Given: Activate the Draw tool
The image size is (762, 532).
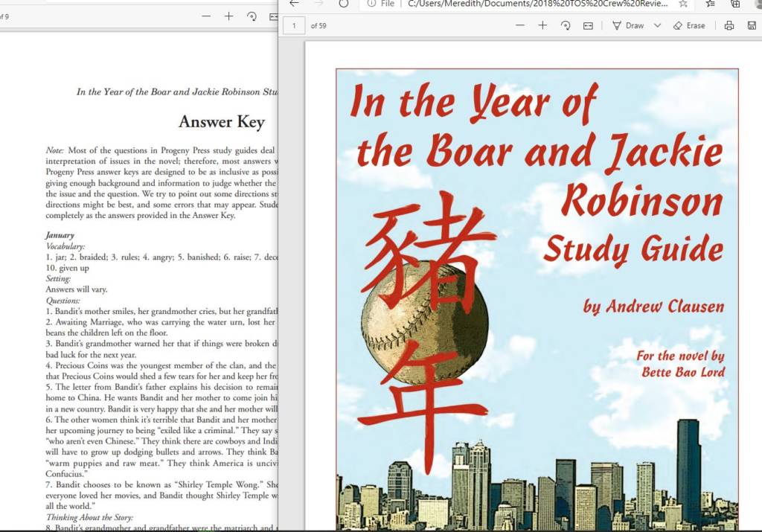Looking at the screenshot, I should (628, 26).
